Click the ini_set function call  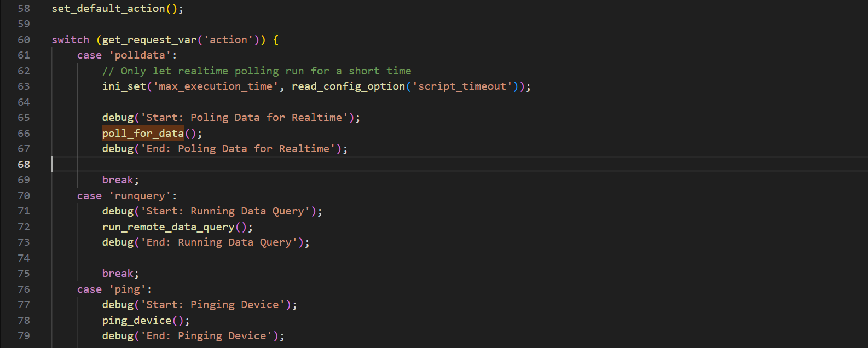pos(124,86)
